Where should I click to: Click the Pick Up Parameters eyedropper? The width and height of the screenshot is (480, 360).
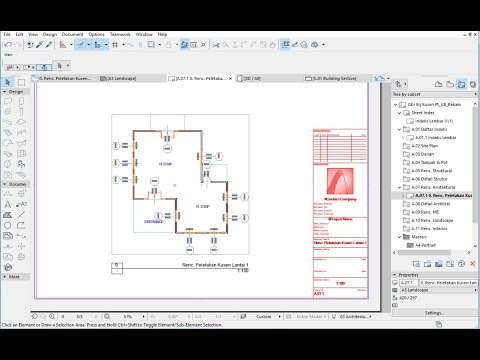[40, 44]
